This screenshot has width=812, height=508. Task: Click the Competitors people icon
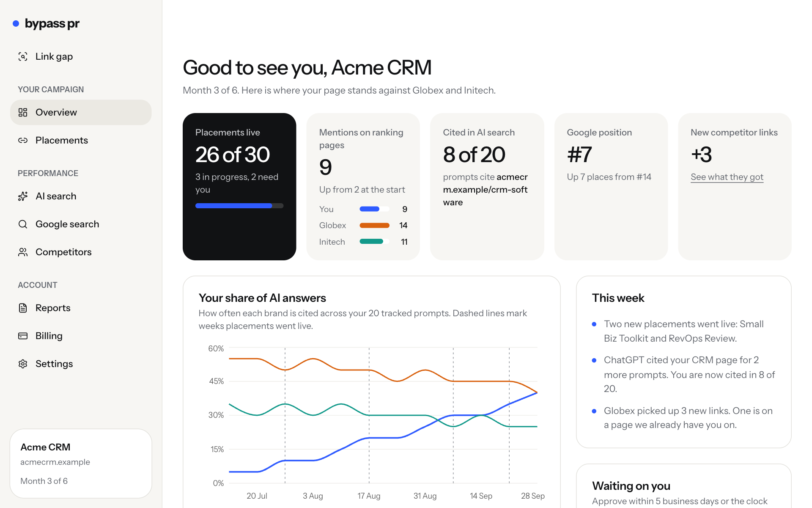coord(23,252)
